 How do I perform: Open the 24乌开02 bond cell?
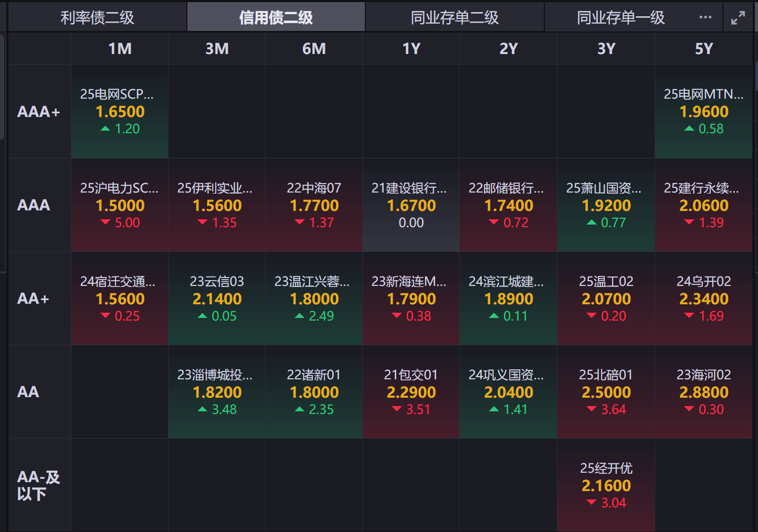[704, 299]
